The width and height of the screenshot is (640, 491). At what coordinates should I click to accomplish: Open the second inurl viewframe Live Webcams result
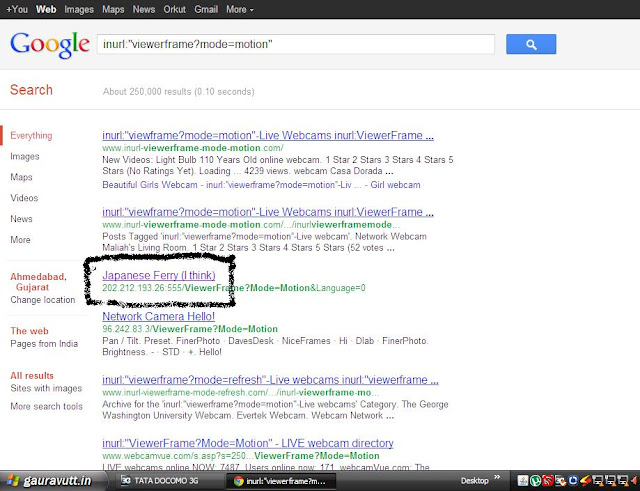coord(268,212)
